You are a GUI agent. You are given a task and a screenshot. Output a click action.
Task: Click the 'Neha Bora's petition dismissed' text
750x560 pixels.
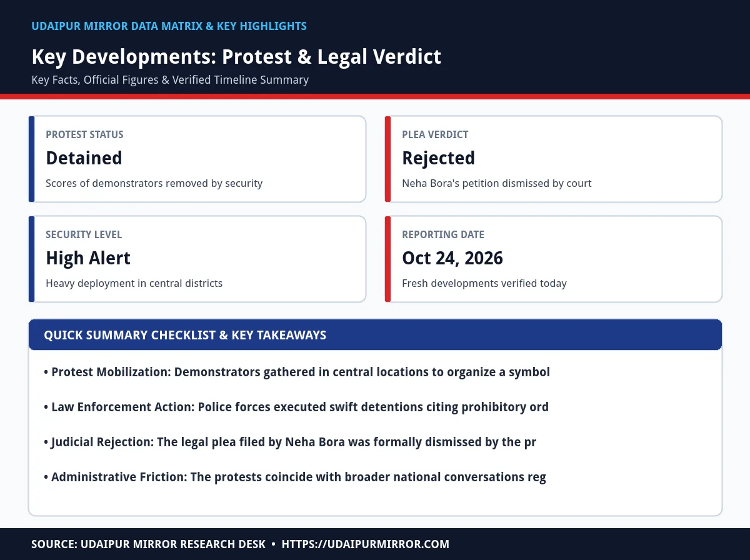coord(497,183)
